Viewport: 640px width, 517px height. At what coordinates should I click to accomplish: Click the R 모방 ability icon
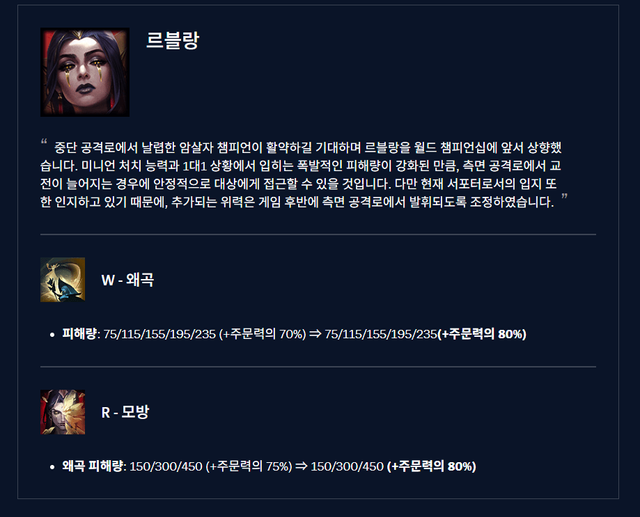point(63,412)
